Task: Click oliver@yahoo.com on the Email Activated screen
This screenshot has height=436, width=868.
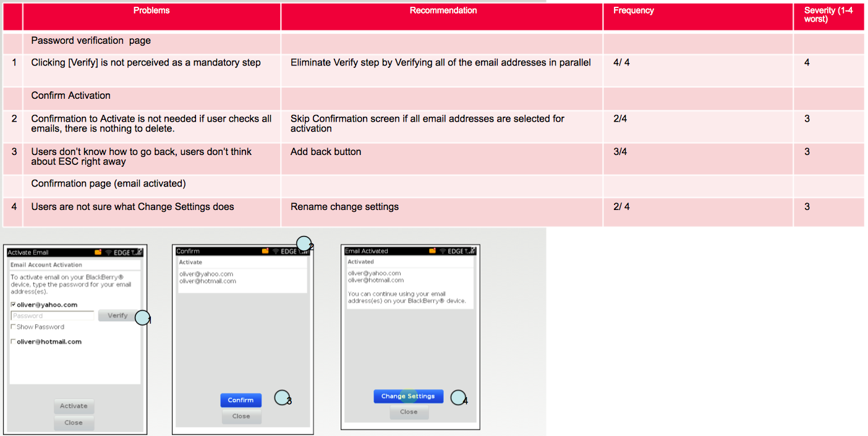Action: click(375, 273)
